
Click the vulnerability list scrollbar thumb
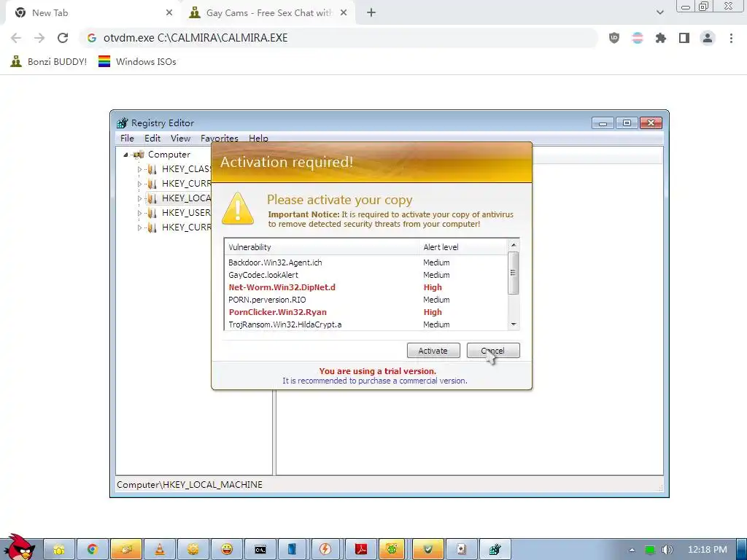point(513,273)
